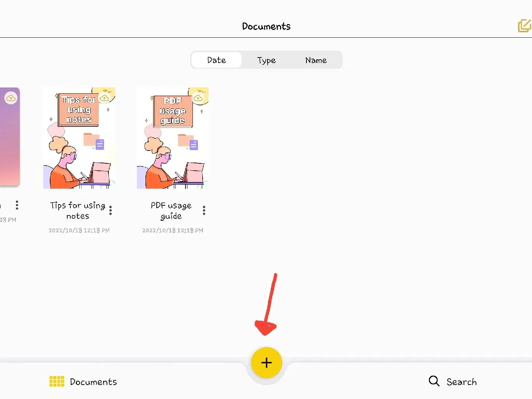532x399 pixels.
Task: Click the PDF usage guide title text
Action: point(171,210)
